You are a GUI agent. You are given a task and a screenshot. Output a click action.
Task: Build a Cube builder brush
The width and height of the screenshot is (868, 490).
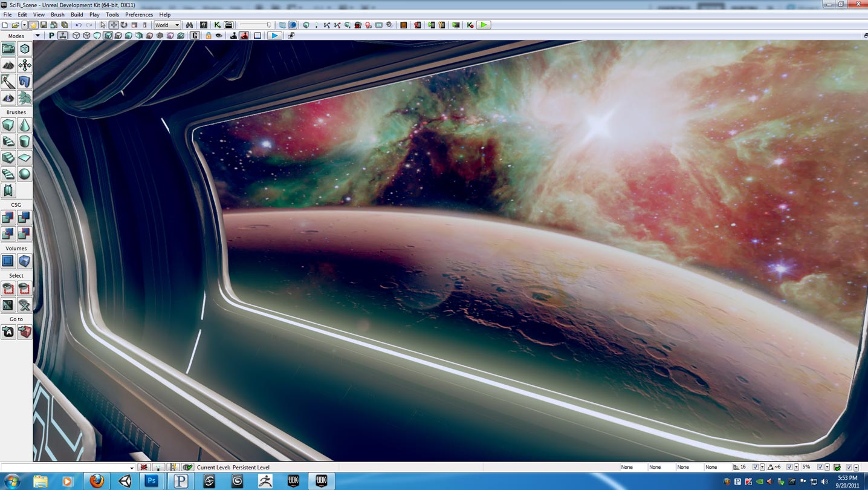click(x=8, y=125)
